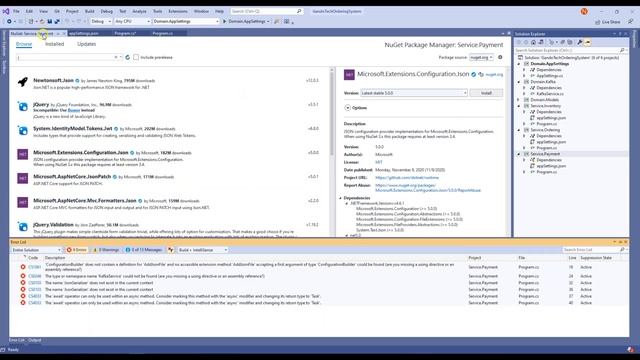Screen dimensions: 640x360
Task: Open the Build + IntelliSense dropdown
Action: (x=202, y=250)
